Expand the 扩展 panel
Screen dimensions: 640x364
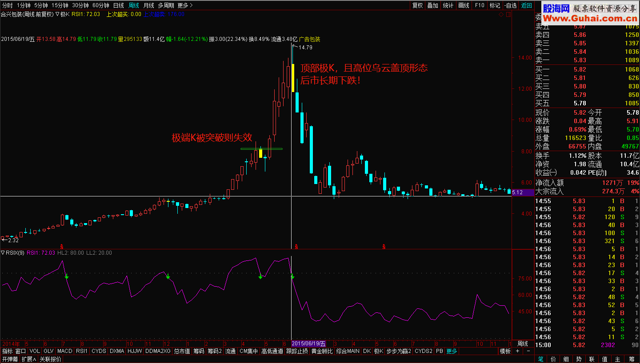click(29, 359)
